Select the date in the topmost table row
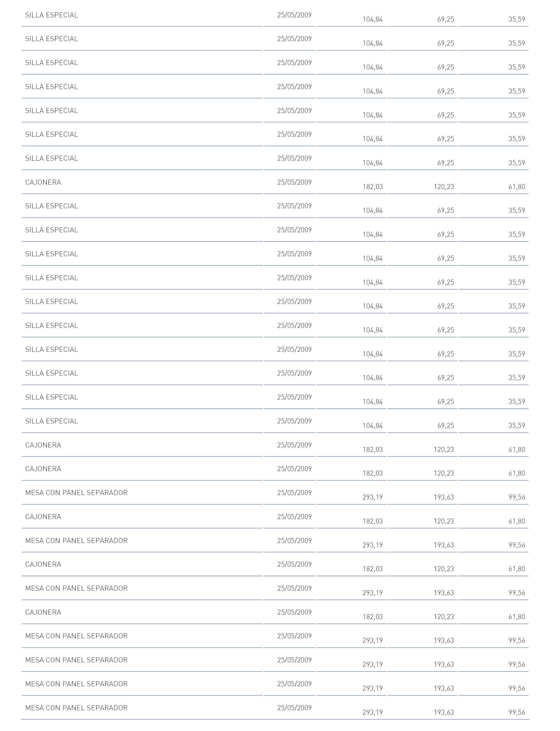The width and height of the screenshot is (560, 731). (294, 15)
